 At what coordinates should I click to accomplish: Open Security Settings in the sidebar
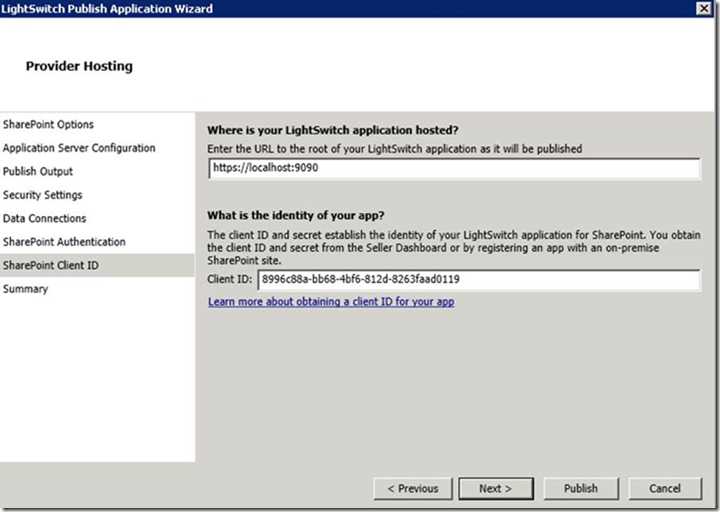click(x=42, y=195)
